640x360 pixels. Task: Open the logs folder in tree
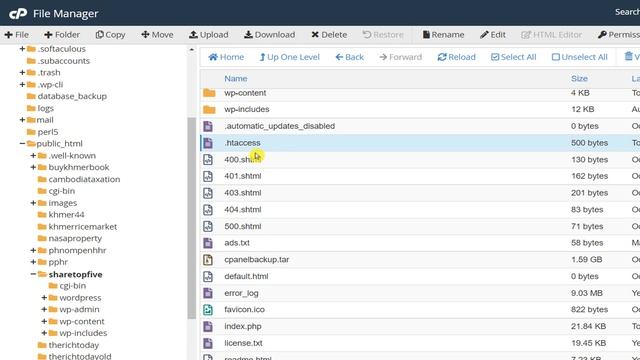(45, 108)
